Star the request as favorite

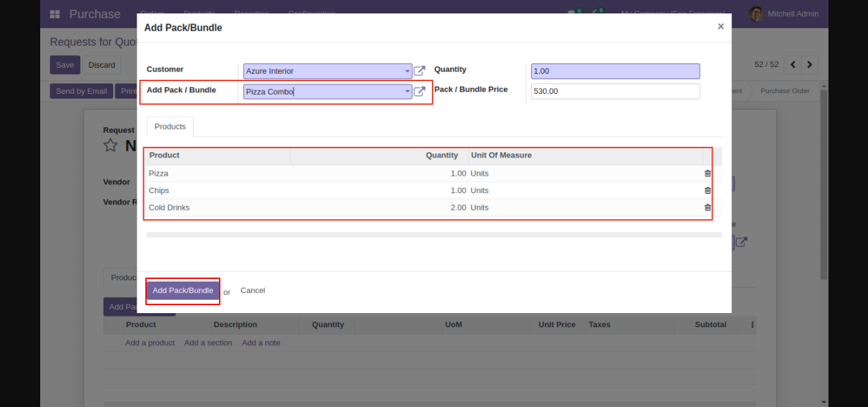[111, 146]
